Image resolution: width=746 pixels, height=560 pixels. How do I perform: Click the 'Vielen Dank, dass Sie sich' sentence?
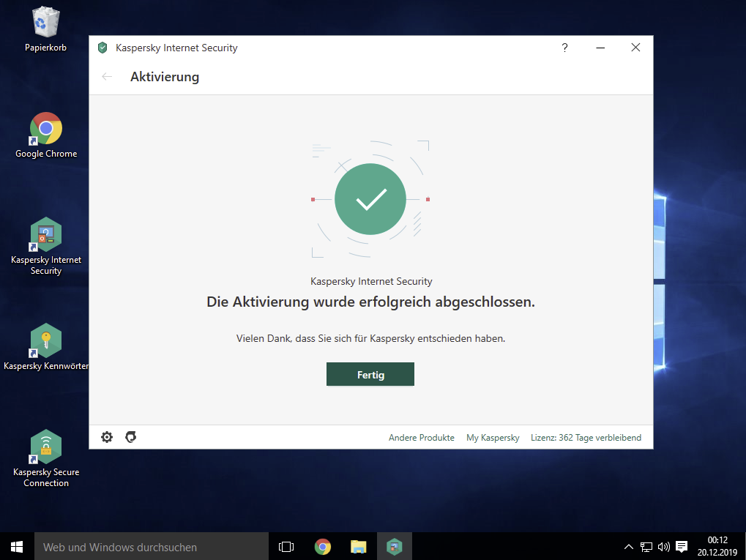point(370,338)
